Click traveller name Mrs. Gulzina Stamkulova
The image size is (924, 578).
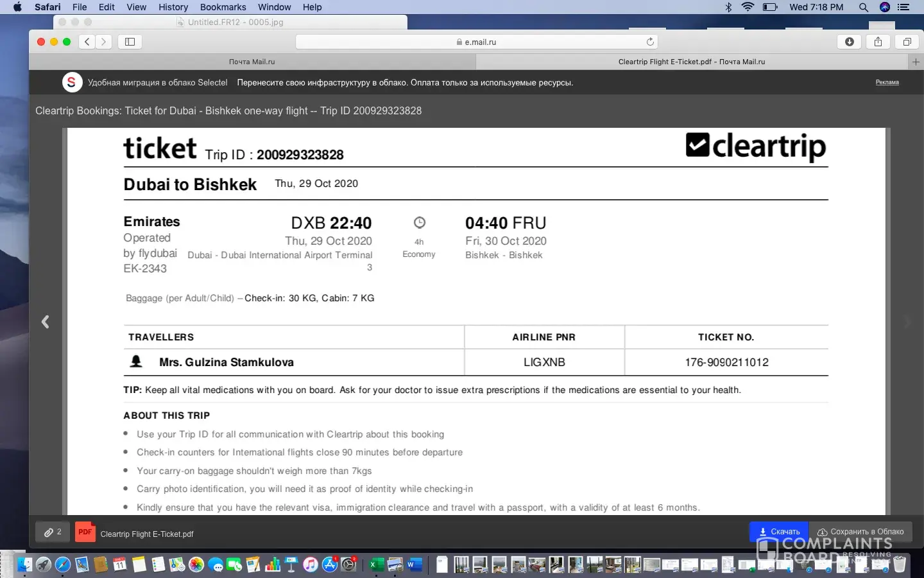[227, 362]
